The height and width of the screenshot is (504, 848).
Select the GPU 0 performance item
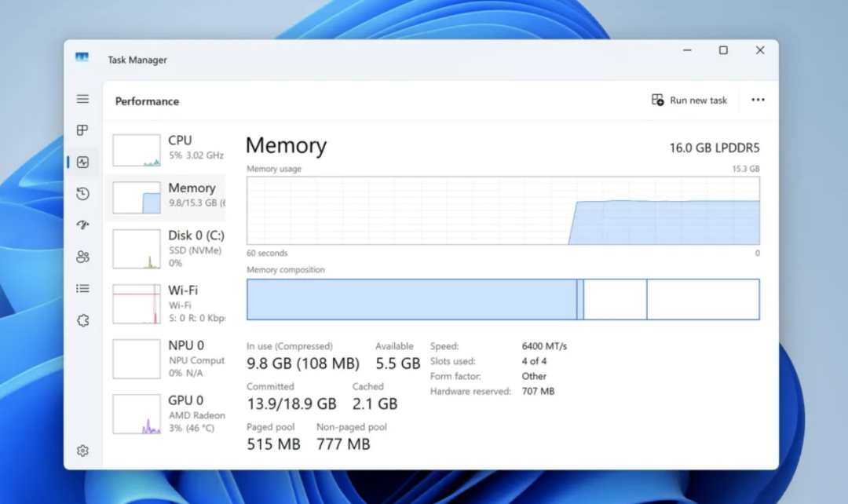click(167, 414)
